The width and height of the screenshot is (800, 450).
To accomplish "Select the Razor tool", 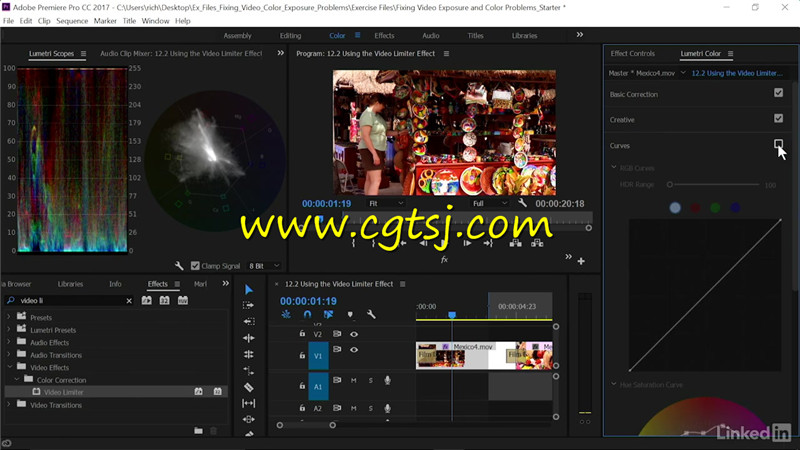I will pyautogui.click(x=248, y=387).
